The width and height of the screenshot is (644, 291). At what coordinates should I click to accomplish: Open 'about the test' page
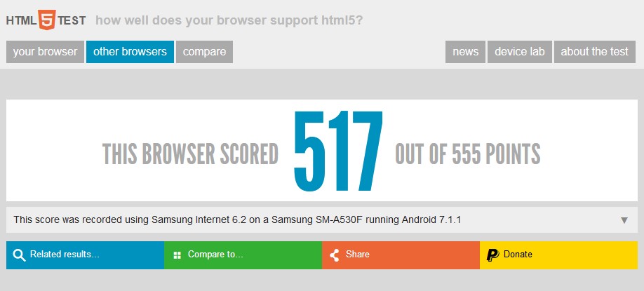[595, 52]
